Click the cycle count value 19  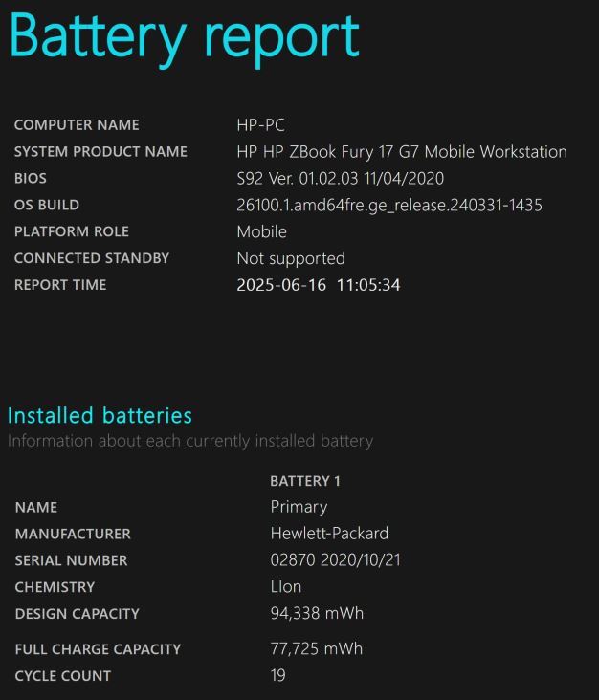pyautogui.click(x=277, y=675)
